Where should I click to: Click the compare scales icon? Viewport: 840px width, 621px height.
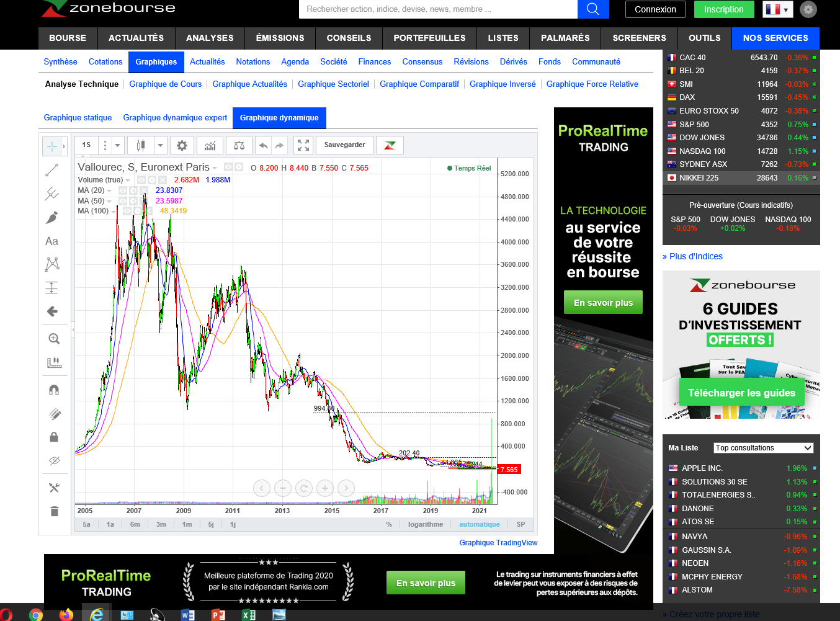point(239,145)
